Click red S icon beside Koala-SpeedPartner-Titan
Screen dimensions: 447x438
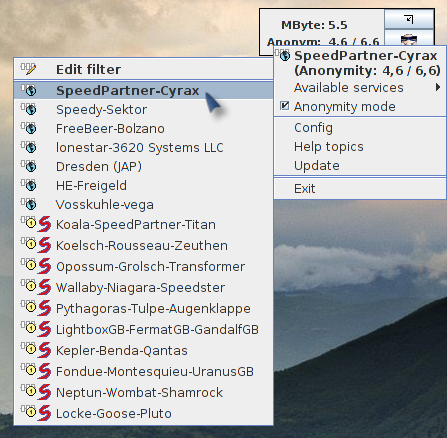coord(44,224)
